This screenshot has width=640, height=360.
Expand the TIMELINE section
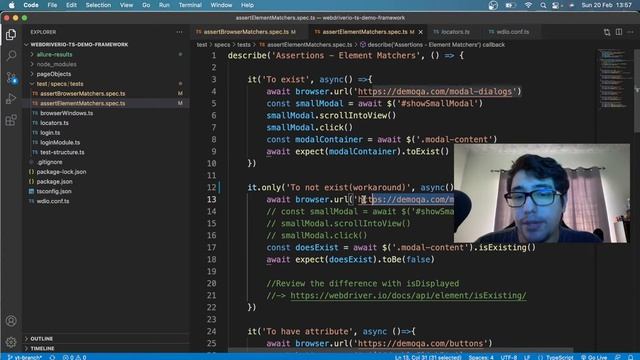click(x=42, y=349)
